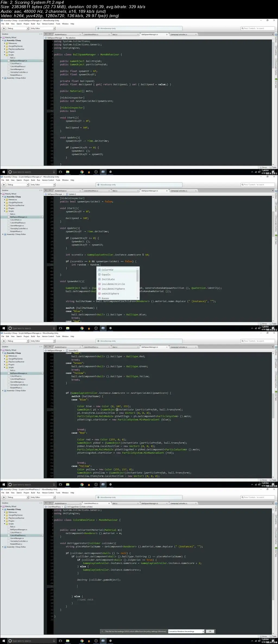
Task: Expand Assembly-CSharp-Editor in the ColorWheelPiece.cs window
Action: coord(3,547)
